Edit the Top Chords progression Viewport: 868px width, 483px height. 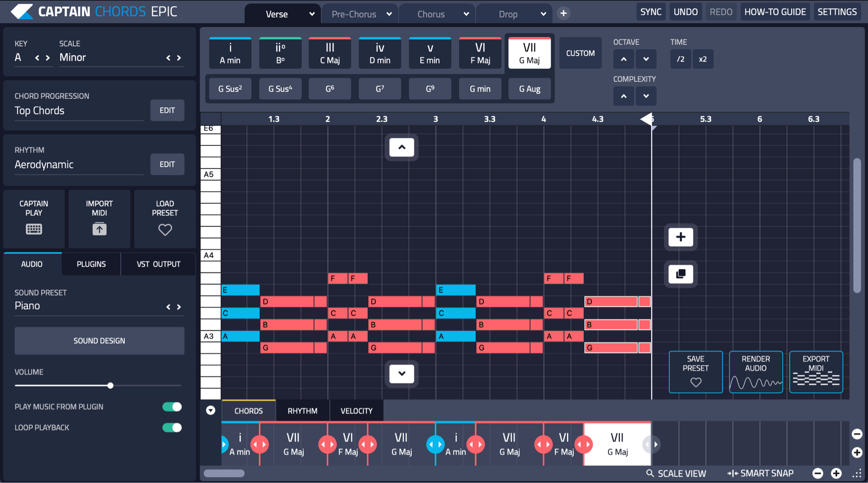pos(167,110)
